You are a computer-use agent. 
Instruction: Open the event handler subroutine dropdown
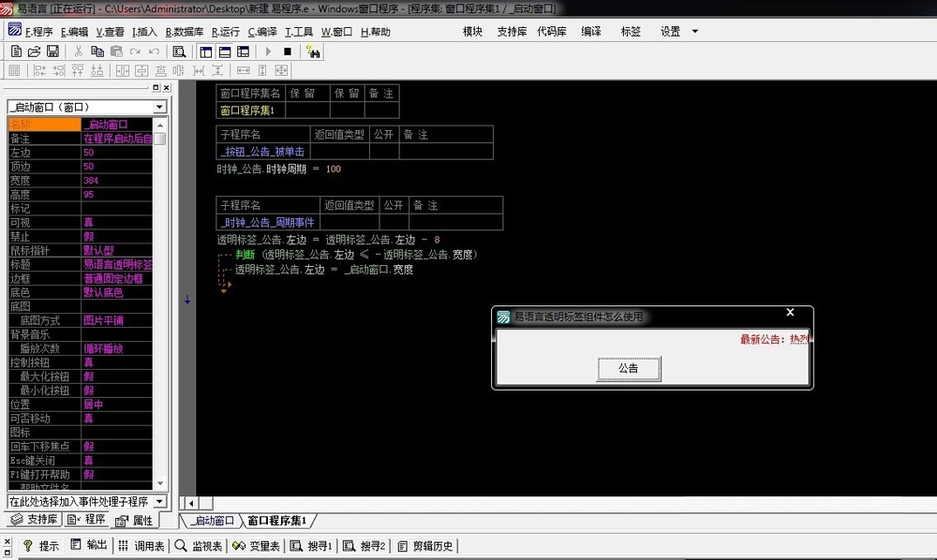coord(159,502)
